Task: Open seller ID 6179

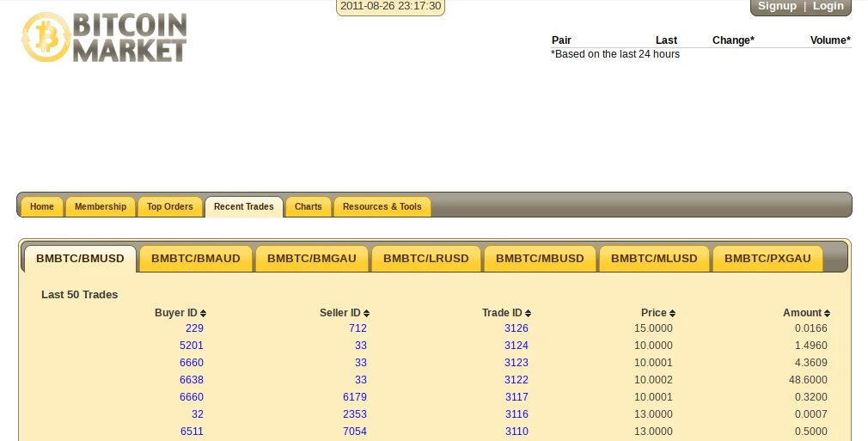Action: [355, 397]
